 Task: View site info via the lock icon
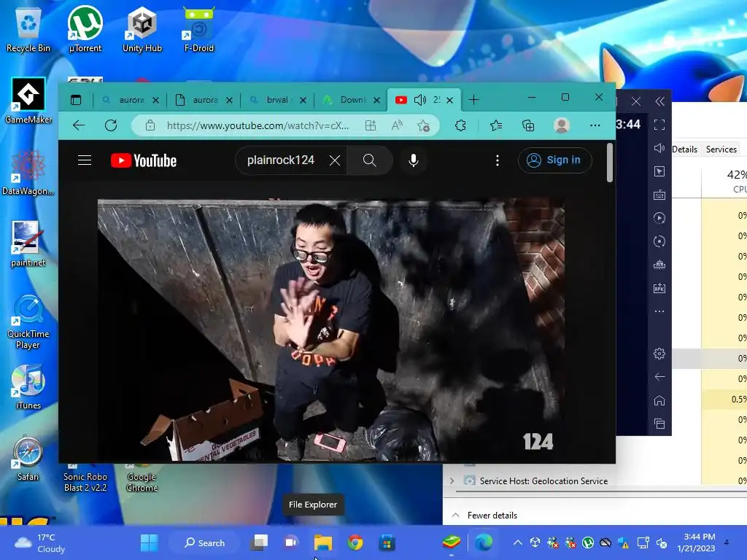tap(150, 125)
